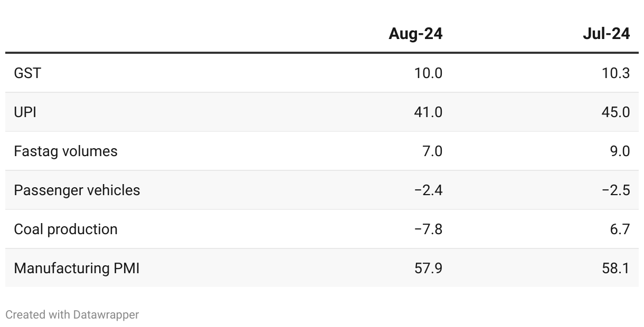Click the Jul-24 column header
The width and height of the screenshot is (644, 327).
coord(606,34)
